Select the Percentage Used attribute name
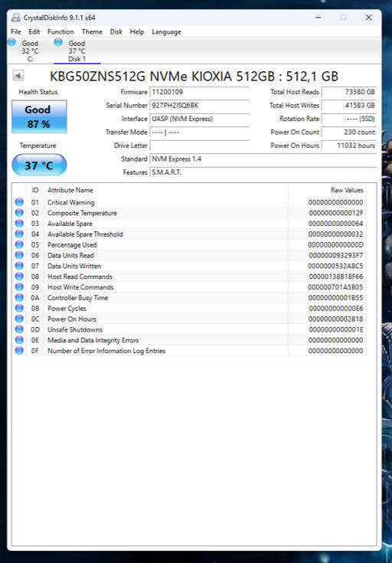Image resolution: width=392 pixels, height=563 pixels. tap(72, 244)
